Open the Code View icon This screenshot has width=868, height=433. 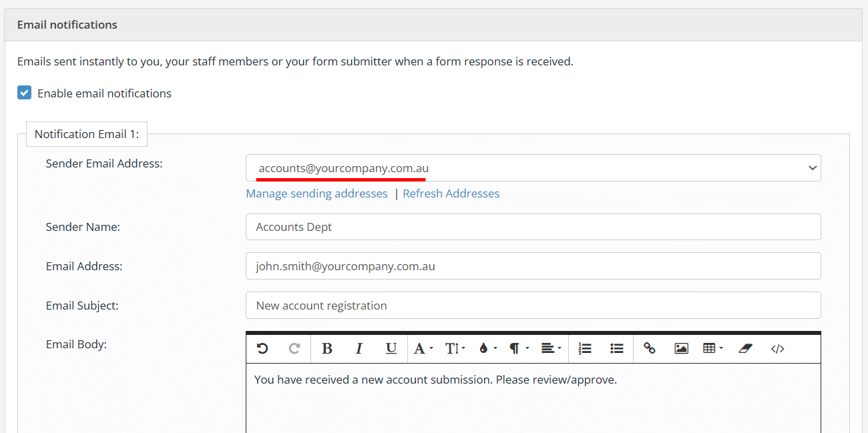[777, 348]
